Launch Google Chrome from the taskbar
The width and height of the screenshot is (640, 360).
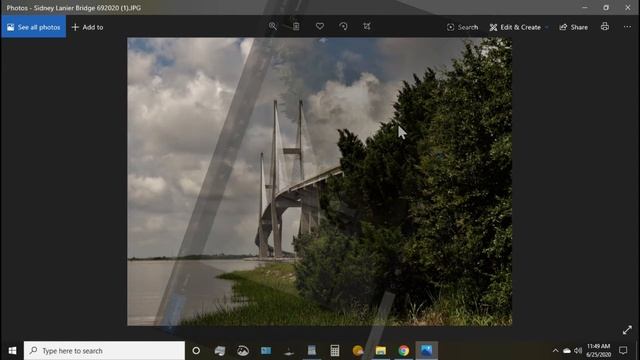coord(404,351)
